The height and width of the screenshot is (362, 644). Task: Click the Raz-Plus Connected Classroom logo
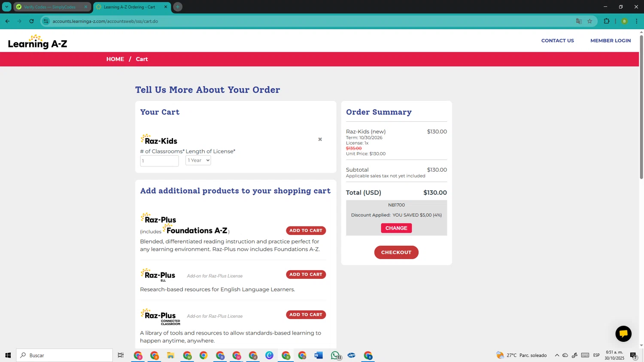click(160, 317)
